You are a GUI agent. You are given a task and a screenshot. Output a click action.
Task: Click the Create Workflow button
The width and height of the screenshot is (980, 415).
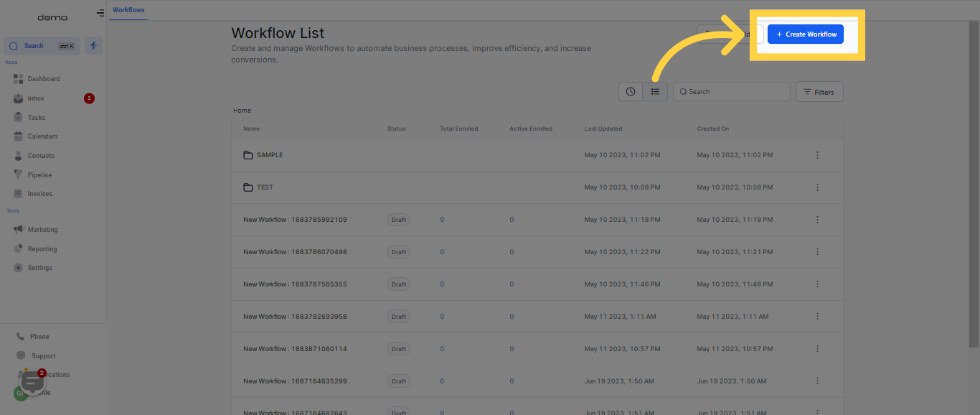click(x=805, y=34)
